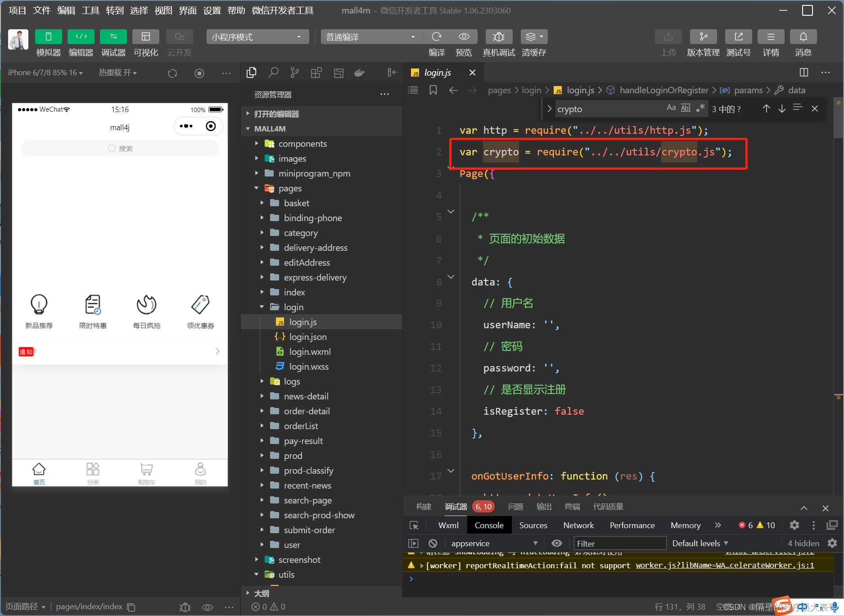
Task: Open the source control sidebar icon
Action: tap(295, 72)
